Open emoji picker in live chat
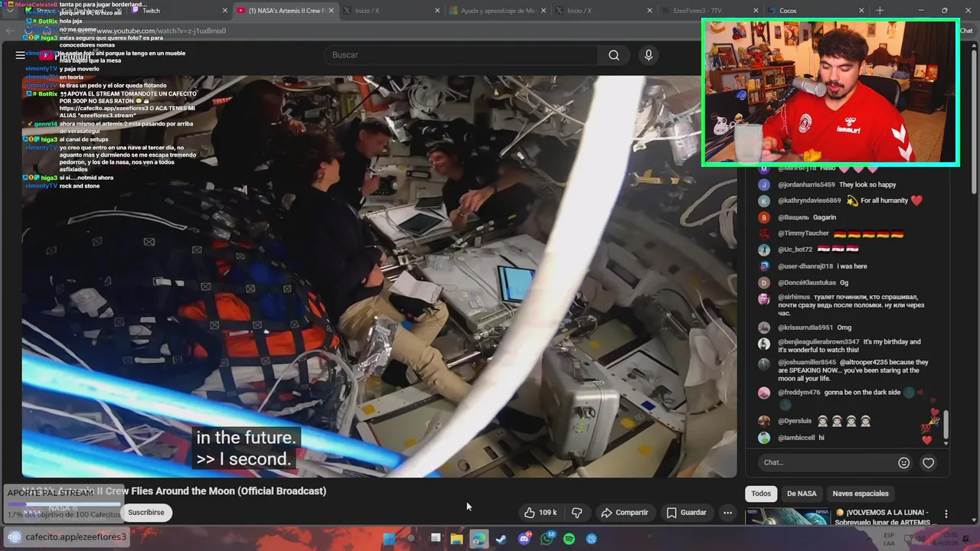The height and width of the screenshot is (551, 980). coord(903,463)
